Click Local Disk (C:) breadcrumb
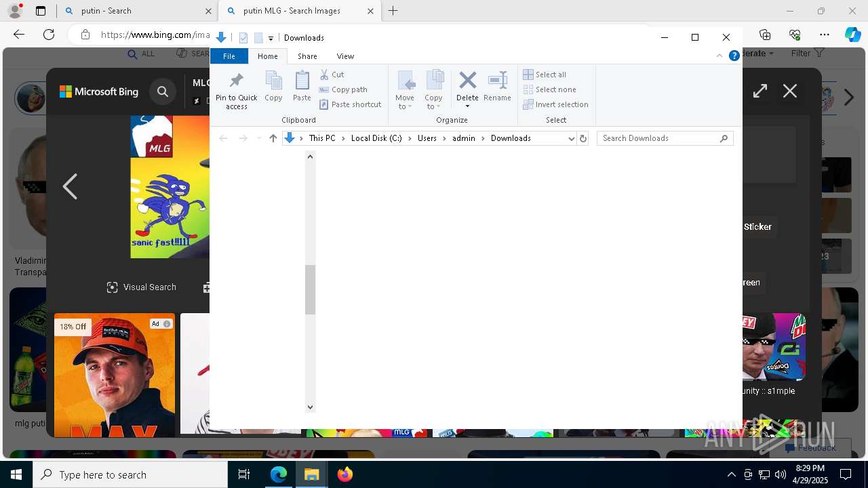Viewport: 868px width, 488px height. (376, 138)
